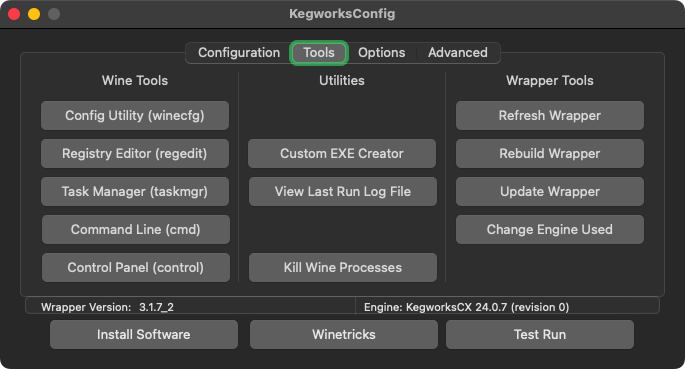Click Install Software button
The image size is (685, 369).
144,335
